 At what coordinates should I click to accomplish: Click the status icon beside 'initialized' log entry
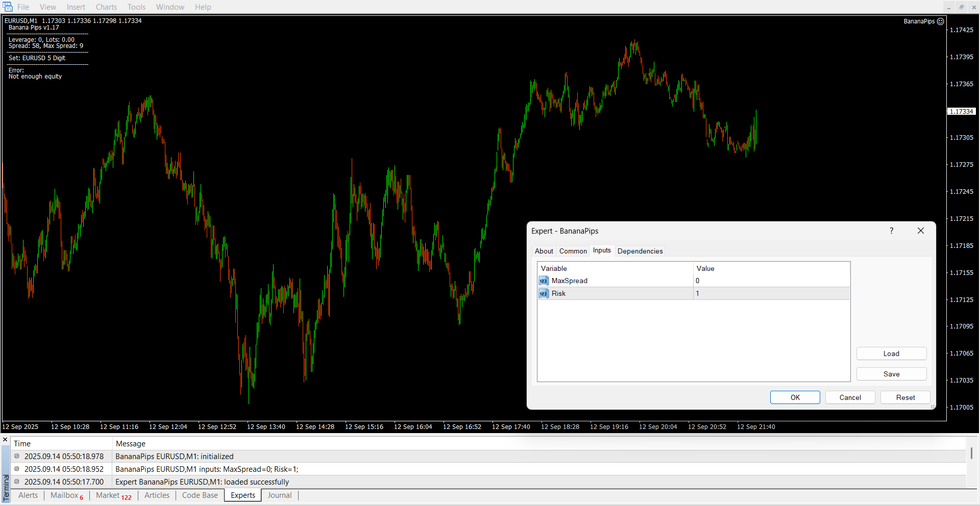(x=17, y=457)
